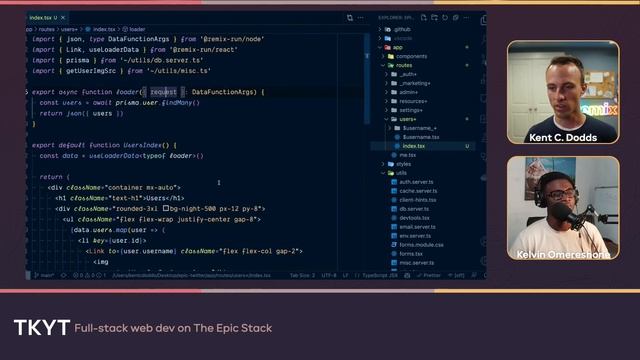Select index.tsx in the file tree
This screenshot has width=640, height=360.
pos(423,146)
